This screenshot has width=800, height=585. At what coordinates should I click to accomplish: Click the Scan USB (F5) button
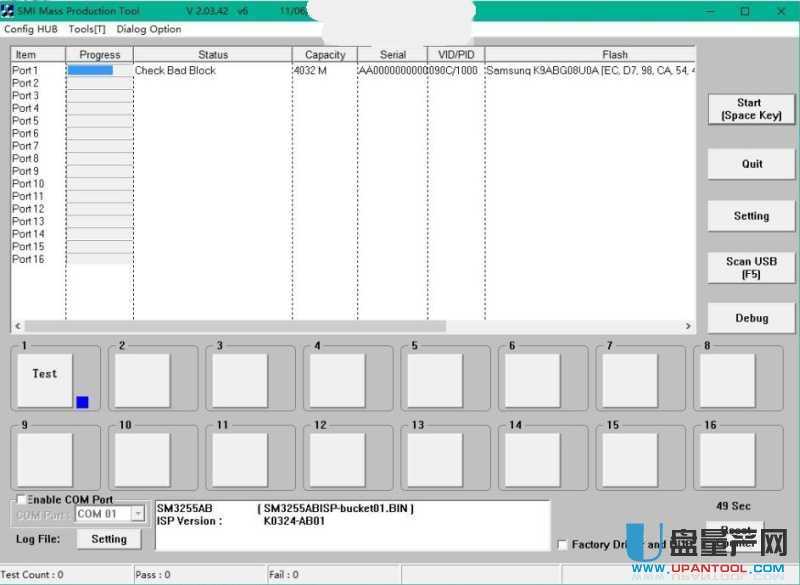tap(751, 268)
